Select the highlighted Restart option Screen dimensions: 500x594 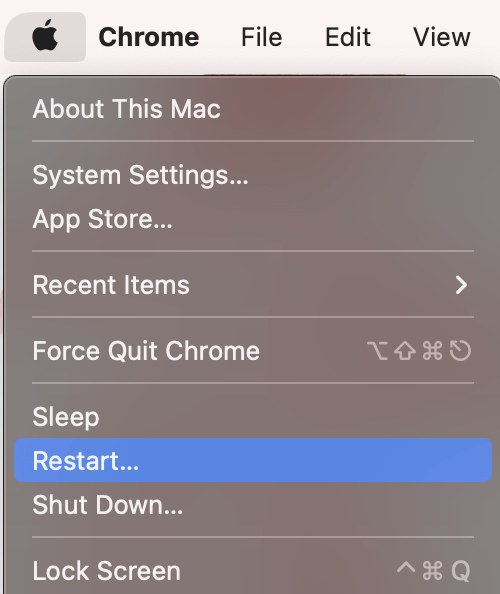(x=253, y=460)
